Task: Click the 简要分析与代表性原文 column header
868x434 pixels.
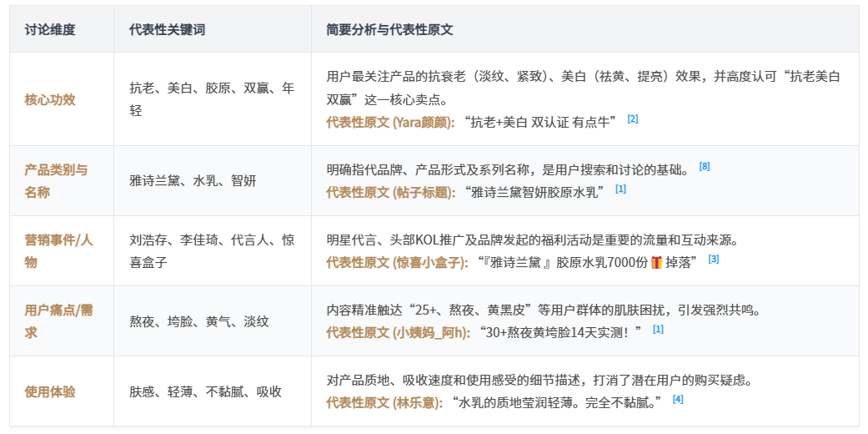Action: [389, 29]
